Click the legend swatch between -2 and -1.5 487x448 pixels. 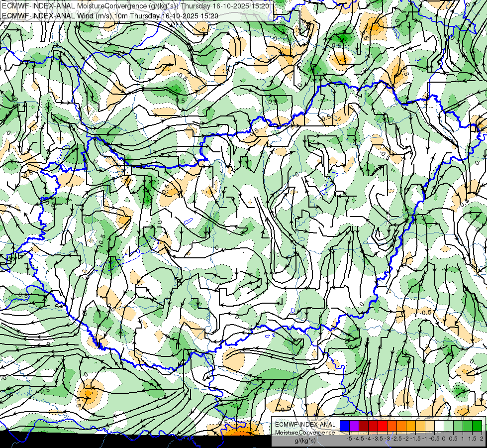pos(411,426)
